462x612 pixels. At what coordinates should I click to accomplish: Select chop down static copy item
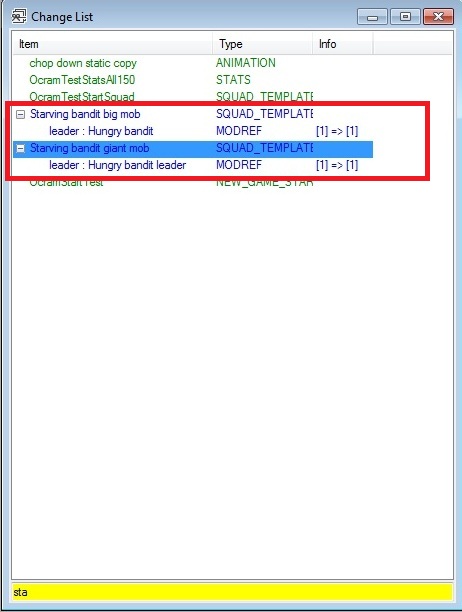pyautogui.click(x=83, y=63)
